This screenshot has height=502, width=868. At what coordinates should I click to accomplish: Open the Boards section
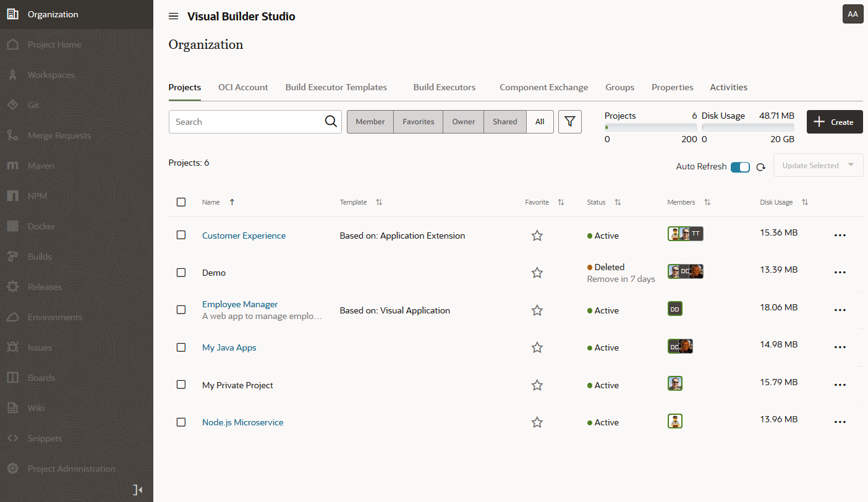40,378
